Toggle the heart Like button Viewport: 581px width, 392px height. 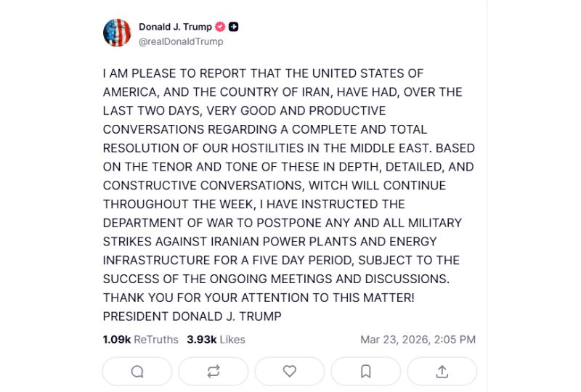point(290,372)
